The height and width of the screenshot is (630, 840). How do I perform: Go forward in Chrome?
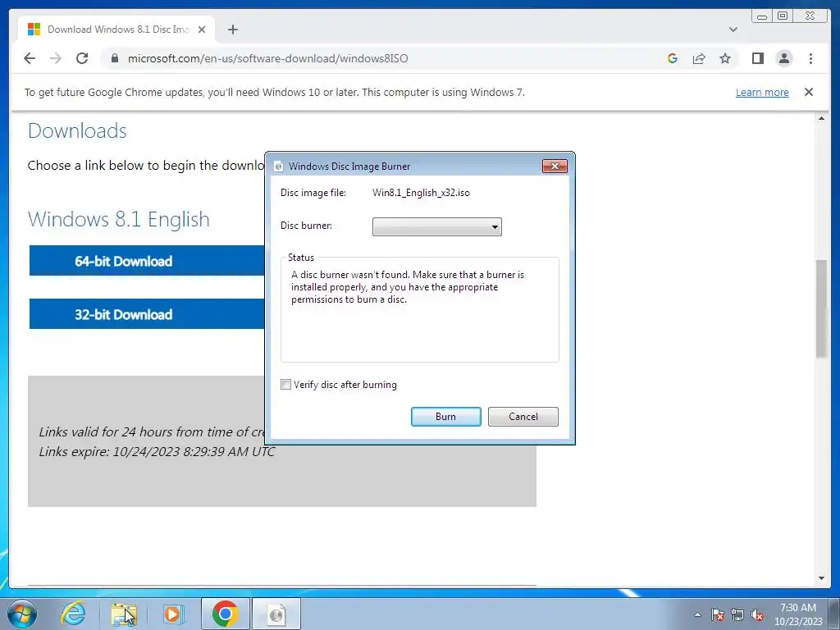(x=56, y=58)
